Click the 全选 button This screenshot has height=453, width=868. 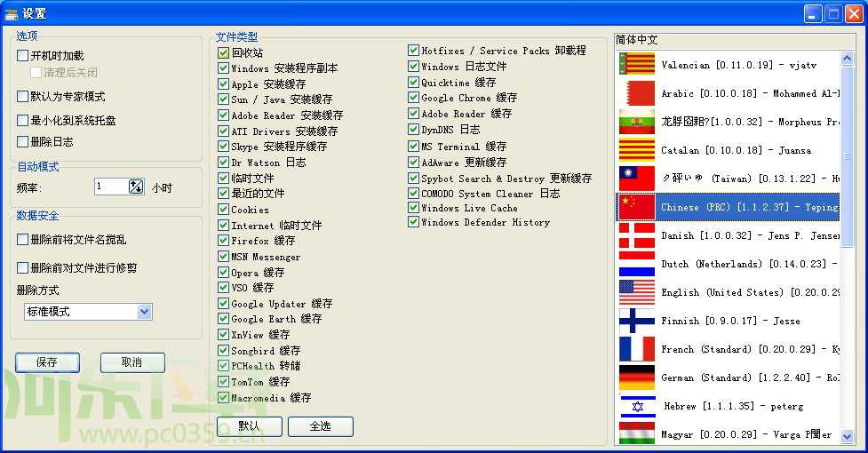(x=321, y=425)
